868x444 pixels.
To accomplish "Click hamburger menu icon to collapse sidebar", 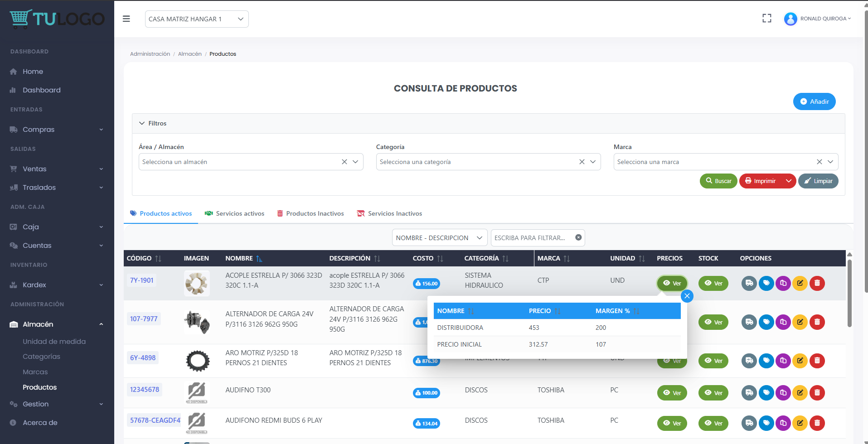I will (x=126, y=19).
